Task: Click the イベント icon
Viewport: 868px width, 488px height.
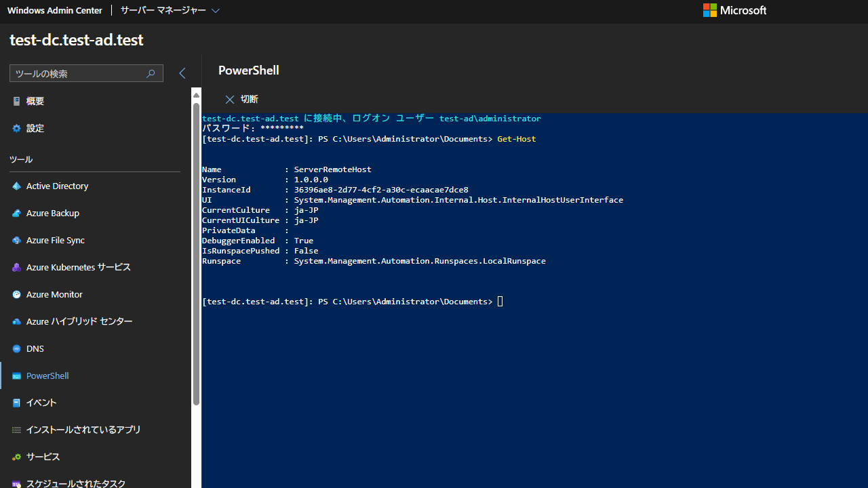Action: pos(16,403)
